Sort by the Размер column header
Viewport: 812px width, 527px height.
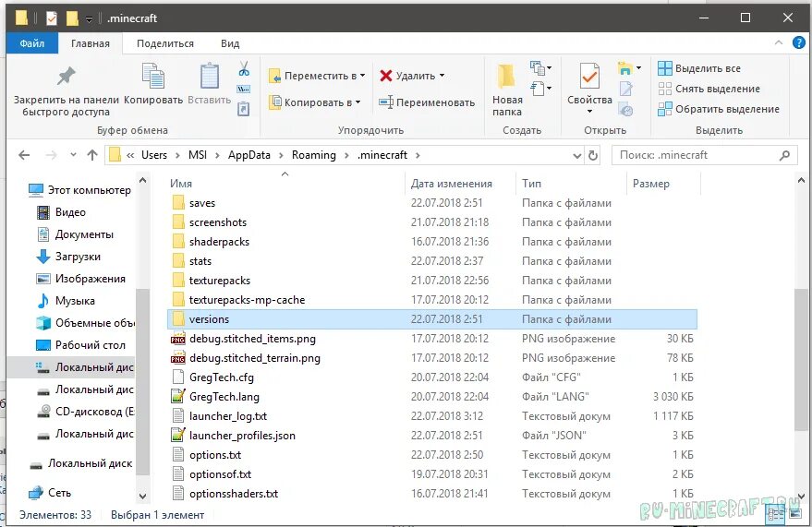(651, 184)
